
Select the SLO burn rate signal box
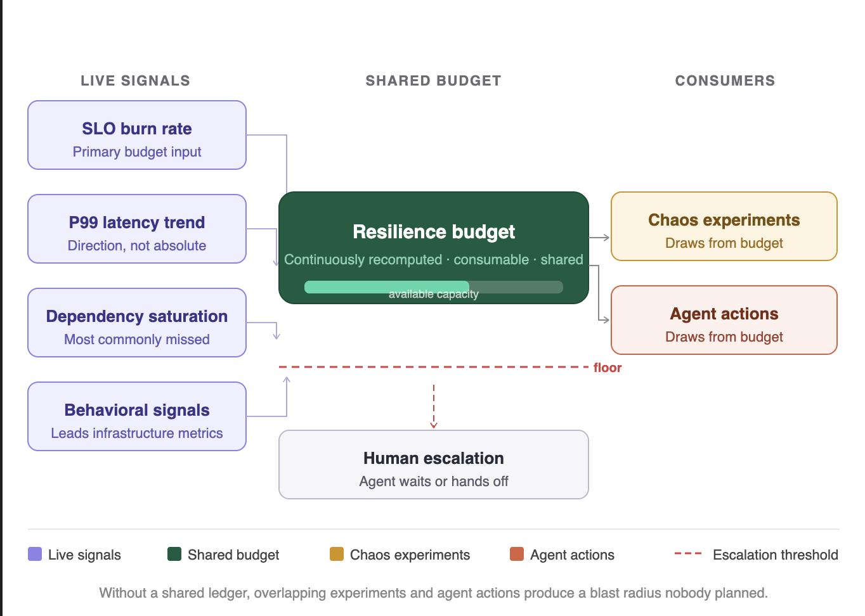coord(137,135)
